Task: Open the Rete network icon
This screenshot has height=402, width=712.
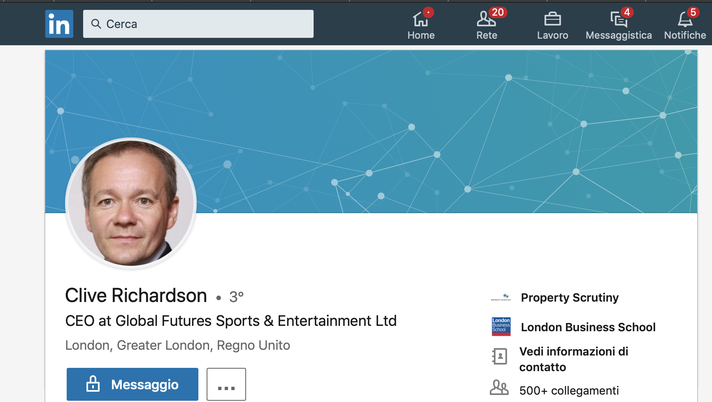Action: tap(486, 20)
